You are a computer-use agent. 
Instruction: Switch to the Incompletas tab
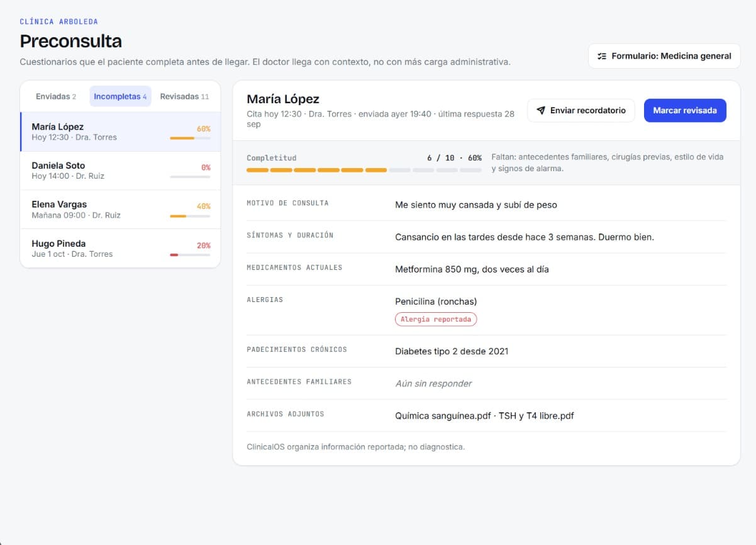coord(120,96)
